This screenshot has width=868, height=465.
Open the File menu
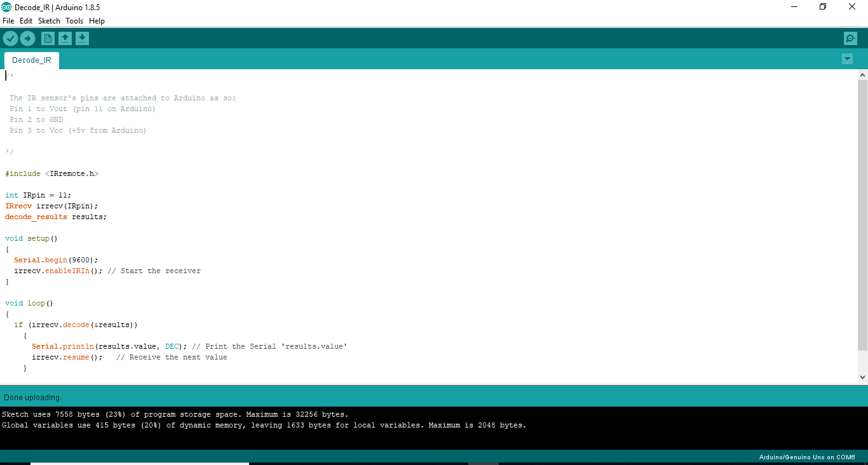coord(8,21)
